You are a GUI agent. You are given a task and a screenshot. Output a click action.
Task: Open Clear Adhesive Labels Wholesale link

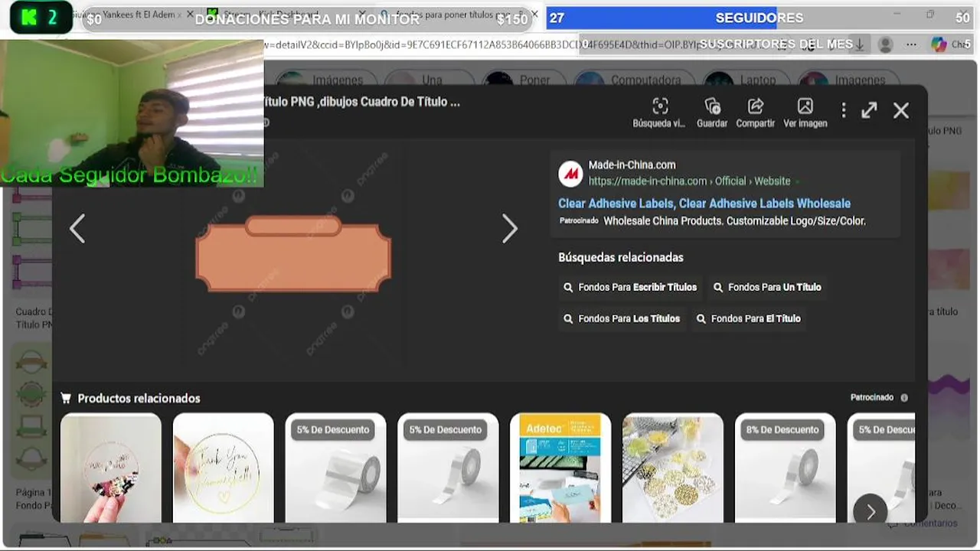click(x=704, y=204)
